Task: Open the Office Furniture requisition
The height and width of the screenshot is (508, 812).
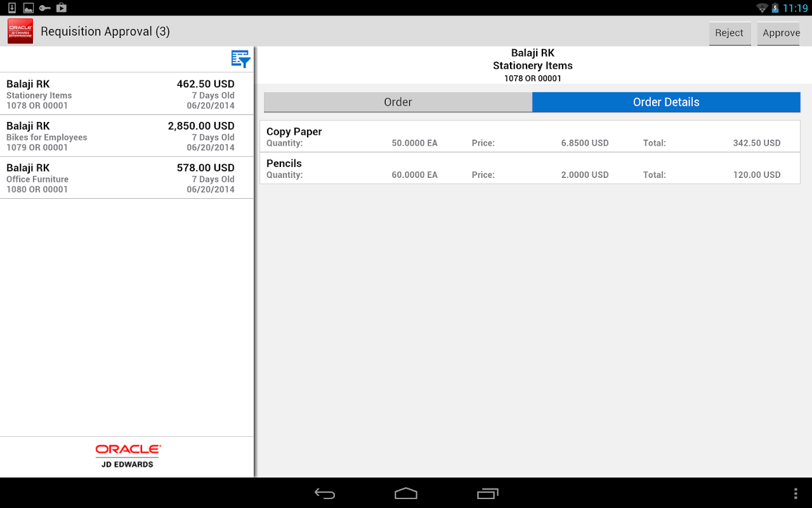Action: tap(127, 178)
